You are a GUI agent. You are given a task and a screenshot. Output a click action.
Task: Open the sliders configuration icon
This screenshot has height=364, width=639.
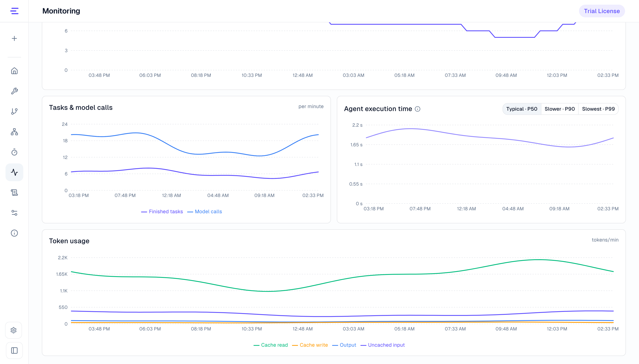click(x=14, y=213)
